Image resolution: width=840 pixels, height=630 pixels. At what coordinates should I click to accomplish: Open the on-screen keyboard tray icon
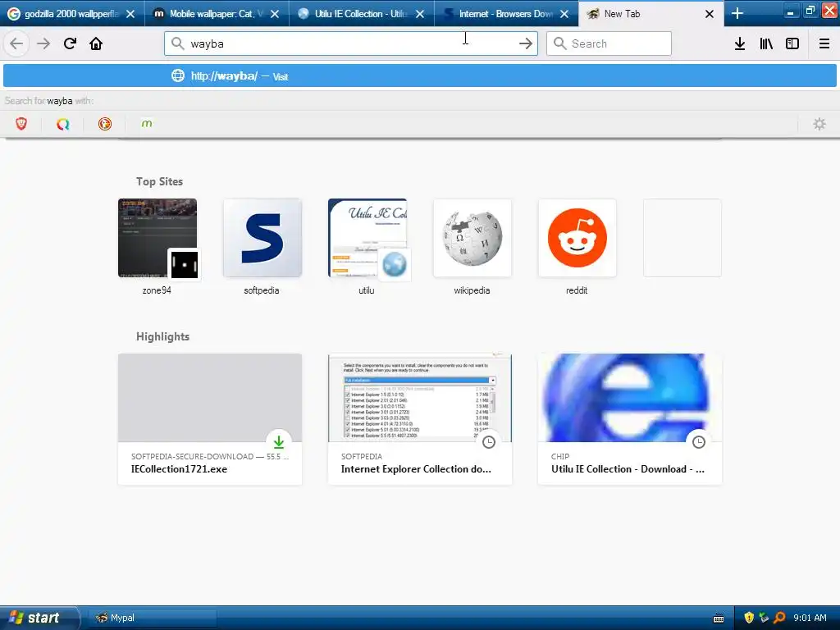[x=719, y=619]
